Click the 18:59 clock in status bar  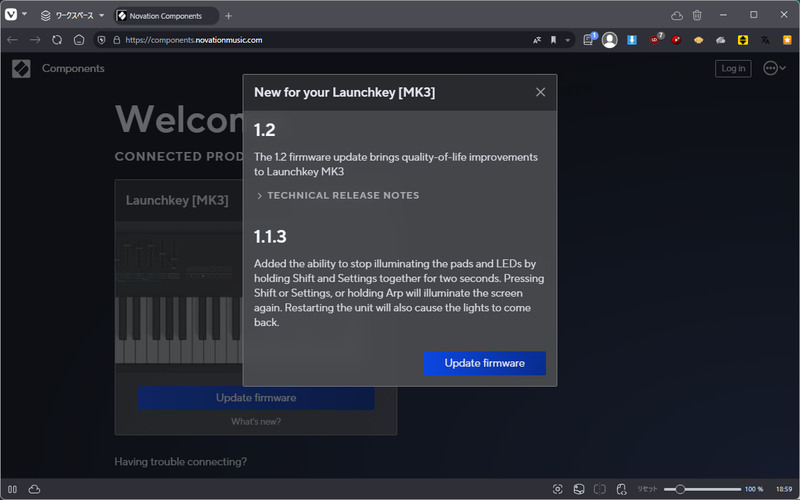click(784, 489)
